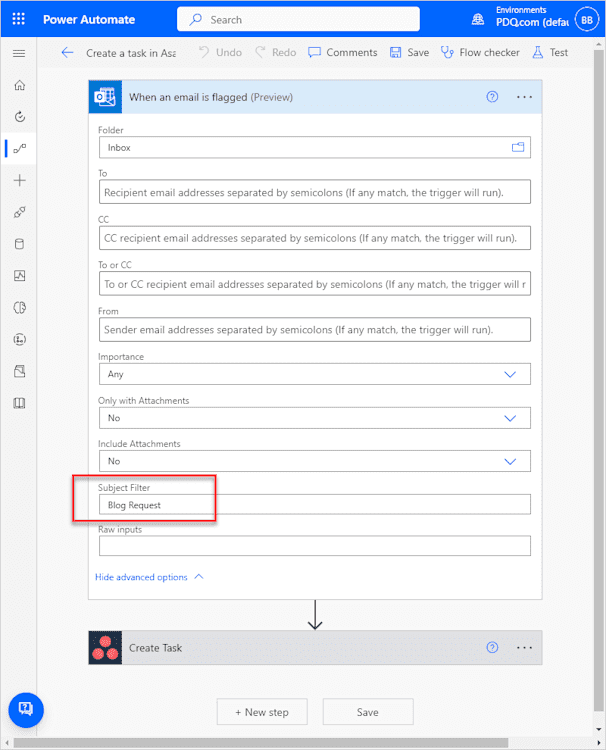The height and width of the screenshot is (750, 606).
Task: Click the Subject Filter field
Action: point(315,505)
